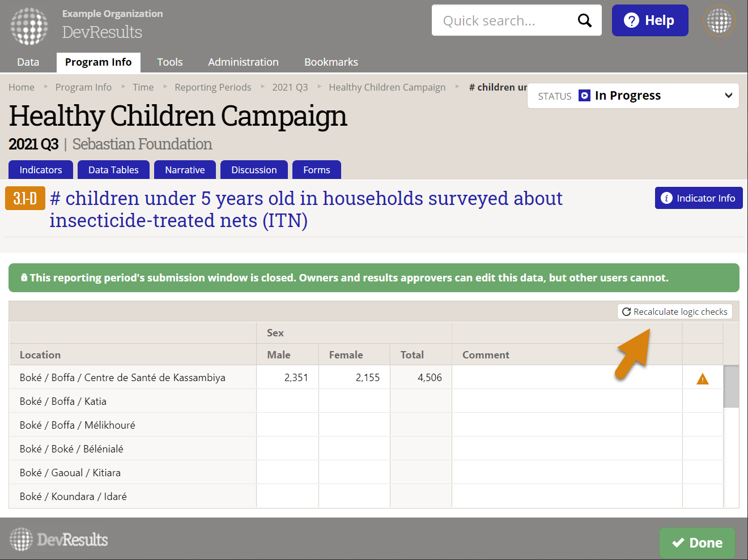Viewport: 748px width, 560px height.
Task: Click Comment cell for Kassambiya row
Action: [567, 377]
